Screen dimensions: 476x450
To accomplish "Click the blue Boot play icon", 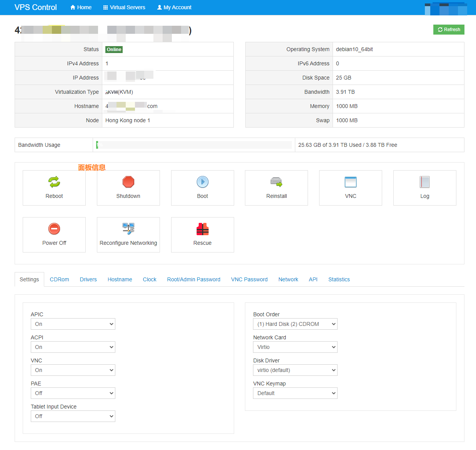I will click(203, 182).
